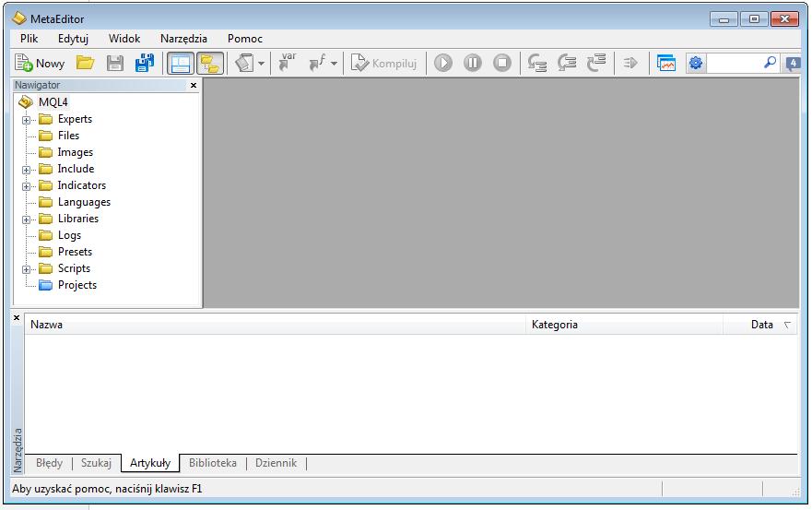Image resolution: width=812 pixels, height=510 pixels.
Task: Expand the Experts folder
Action: point(26,120)
